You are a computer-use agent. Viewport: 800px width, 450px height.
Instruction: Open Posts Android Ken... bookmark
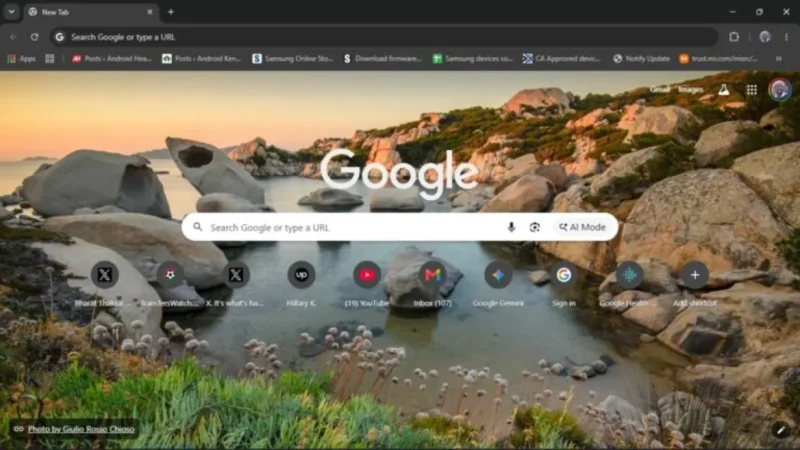point(202,59)
